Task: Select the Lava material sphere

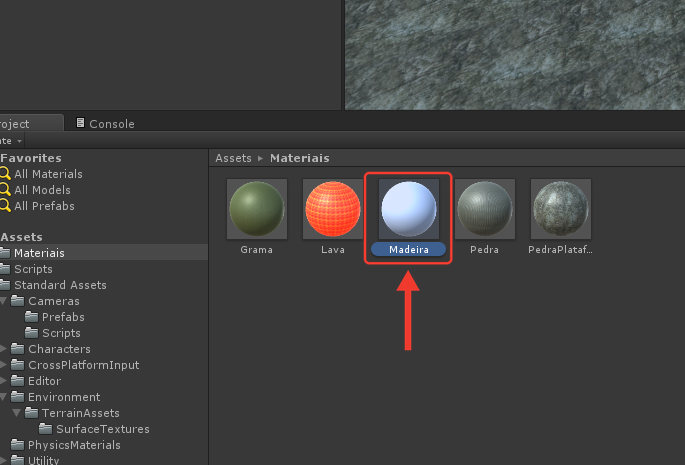Action: point(333,209)
